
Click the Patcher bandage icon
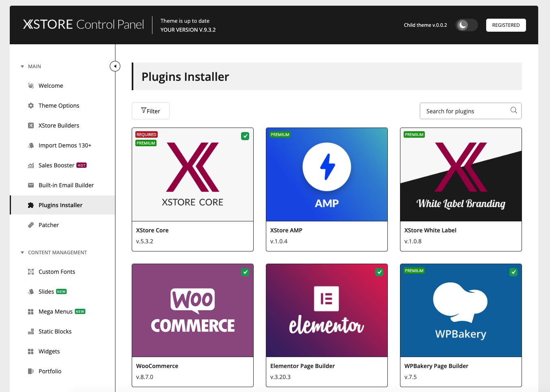[31, 225]
